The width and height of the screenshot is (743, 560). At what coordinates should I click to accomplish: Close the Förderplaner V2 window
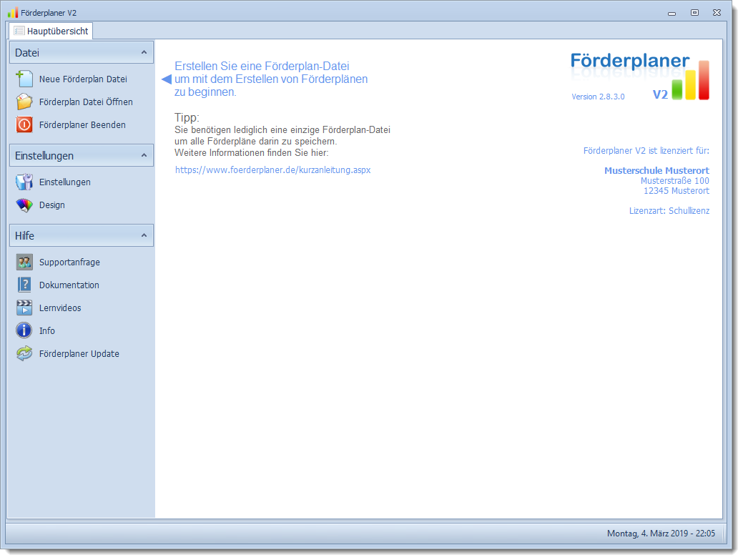(x=717, y=13)
